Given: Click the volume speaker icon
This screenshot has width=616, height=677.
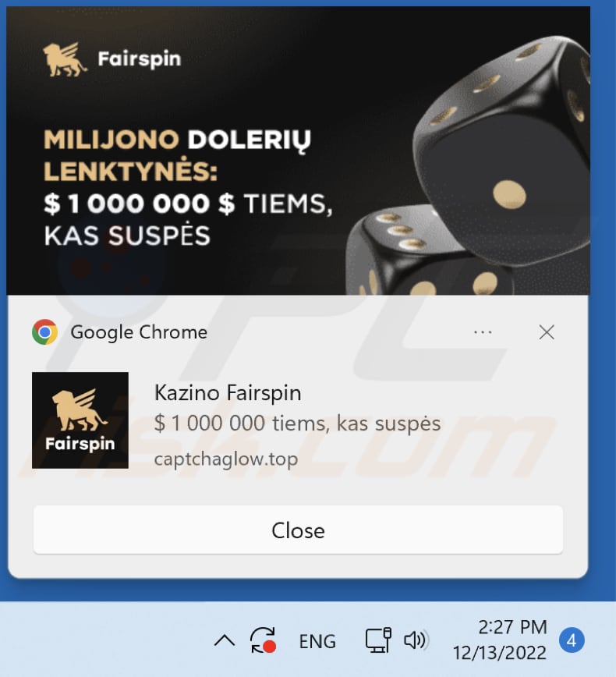Looking at the screenshot, I should pos(415,640).
